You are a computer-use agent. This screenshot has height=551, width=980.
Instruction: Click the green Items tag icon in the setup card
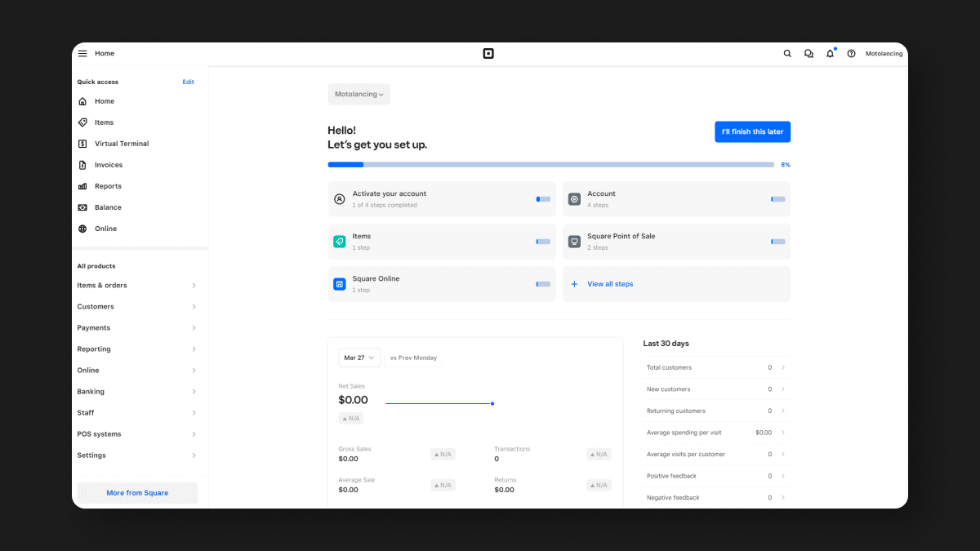(x=340, y=242)
